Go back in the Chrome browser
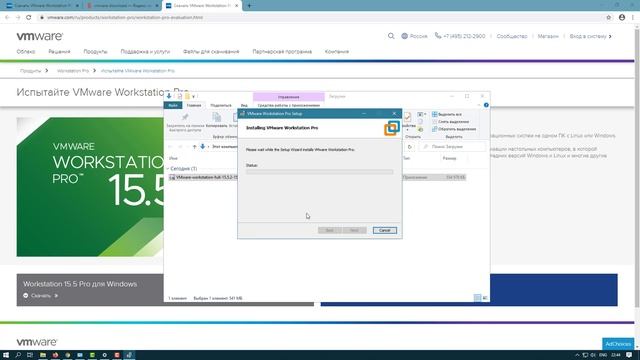Image resolution: width=640 pixels, height=360 pixels. [x=7, y=18]
